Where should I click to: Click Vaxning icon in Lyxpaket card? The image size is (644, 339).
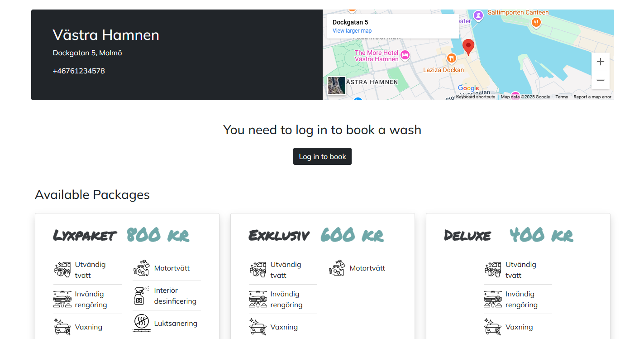point(62,327)
